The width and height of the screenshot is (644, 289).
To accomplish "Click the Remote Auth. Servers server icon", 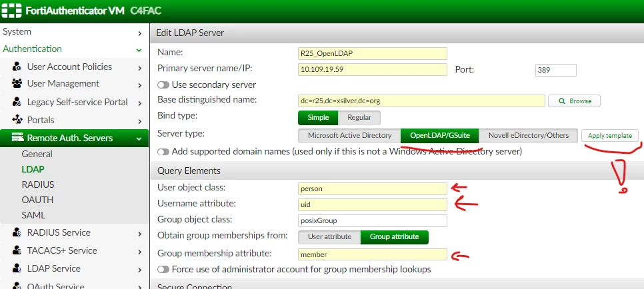I will click(17, 138).
